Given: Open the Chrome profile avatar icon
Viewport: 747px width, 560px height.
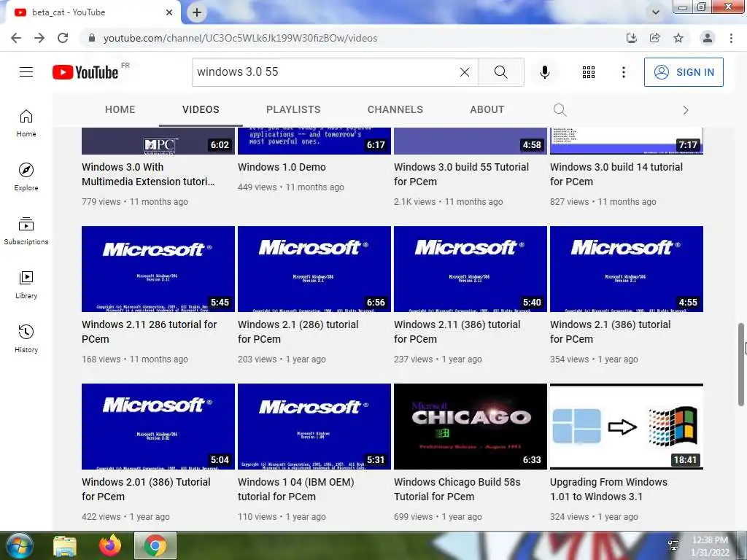Looking at the screenshot, I should point(708,38).
